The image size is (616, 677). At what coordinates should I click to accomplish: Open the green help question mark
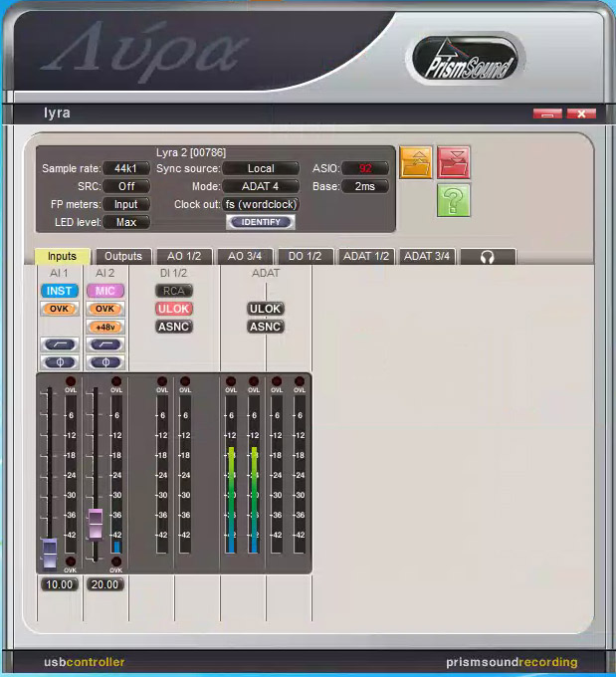(453, 200)
